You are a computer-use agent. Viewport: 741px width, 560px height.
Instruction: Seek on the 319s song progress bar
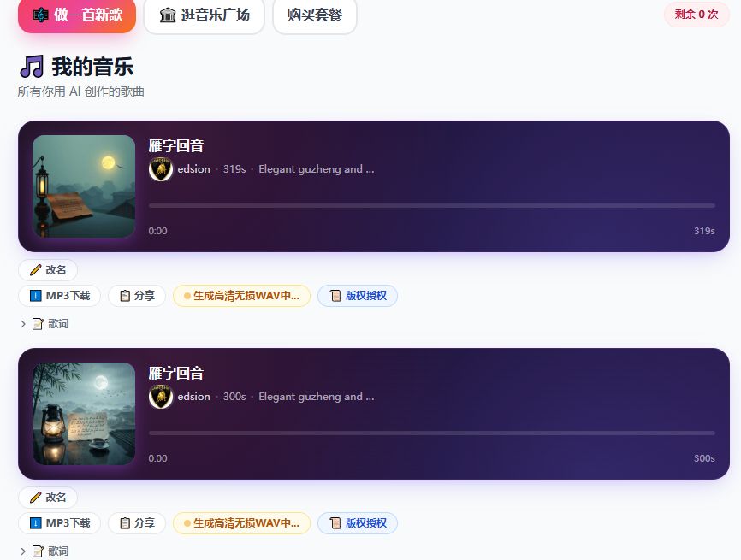(431, 206)
